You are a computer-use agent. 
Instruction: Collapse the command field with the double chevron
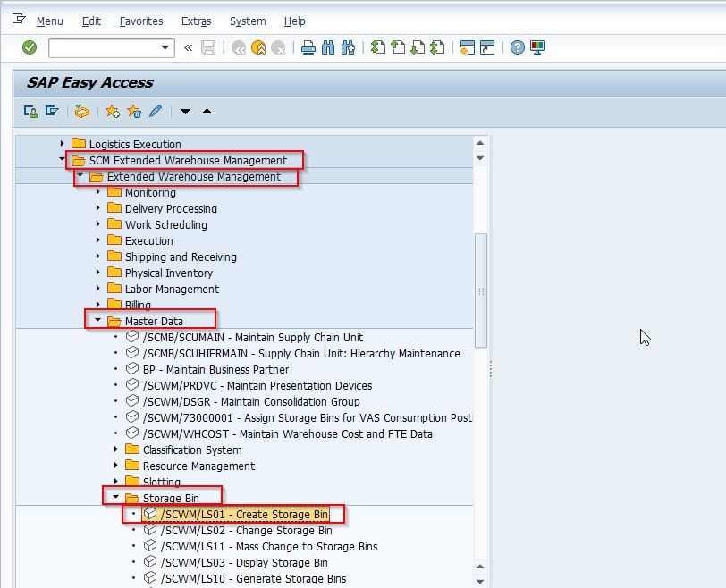click(x=188, y=47)
